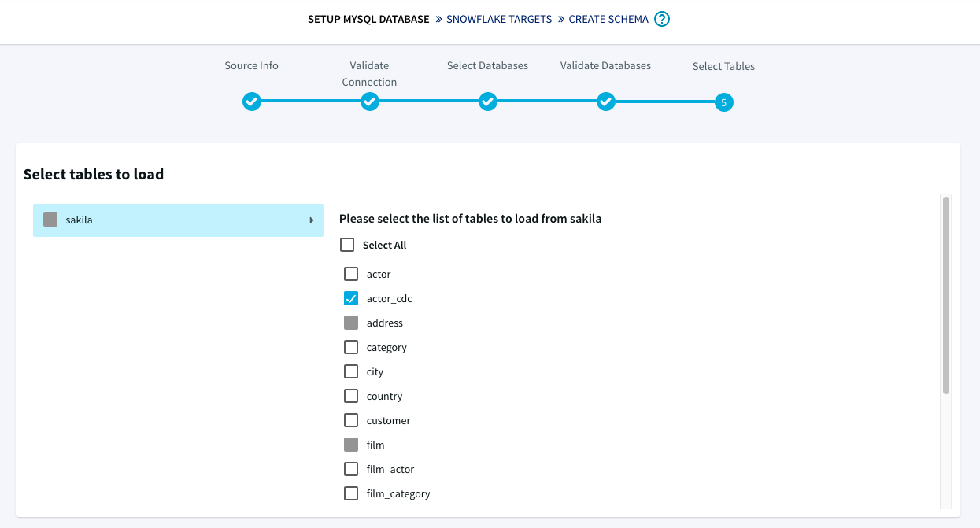Check the film_actor table checkbox
The image size is (980, 528).
click(351, 469)
